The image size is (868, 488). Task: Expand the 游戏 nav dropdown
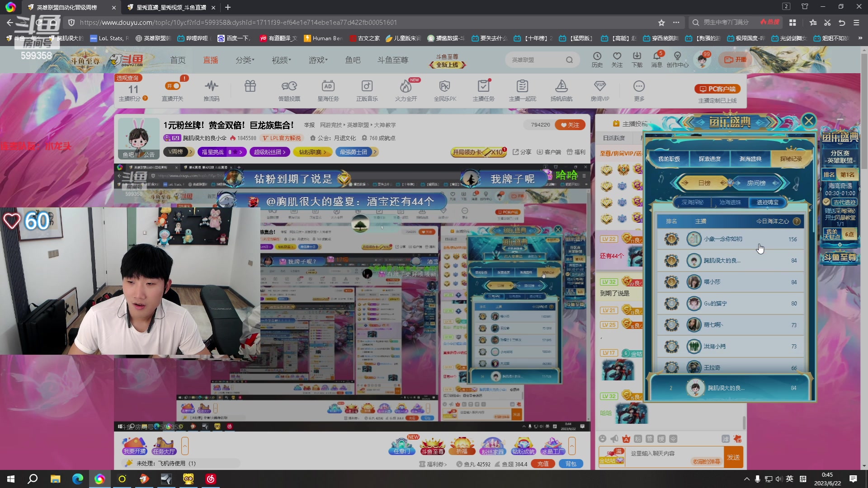coord(318,60)
